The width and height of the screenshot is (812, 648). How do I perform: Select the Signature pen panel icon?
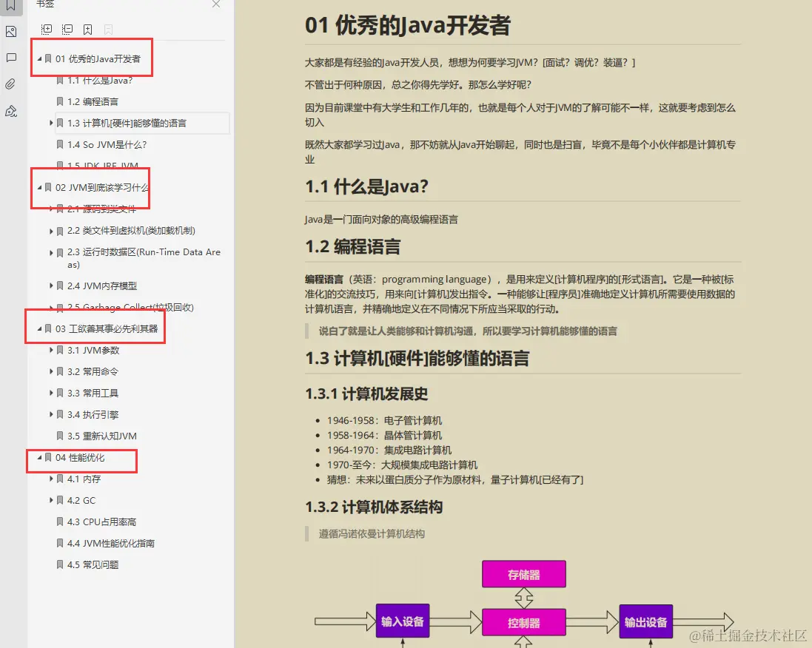click(x=10, y=109)
